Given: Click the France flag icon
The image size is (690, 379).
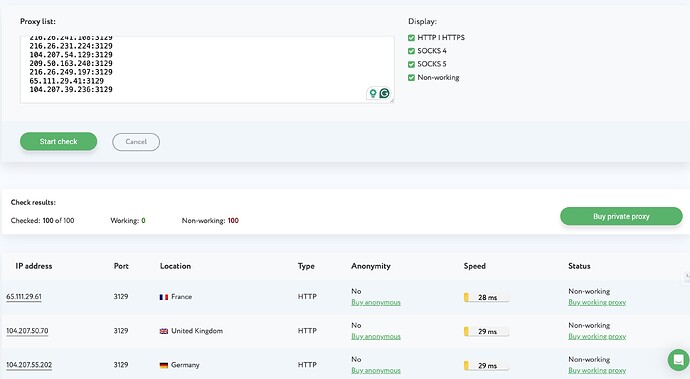Looking at the screenshot, I should (164, 297).
